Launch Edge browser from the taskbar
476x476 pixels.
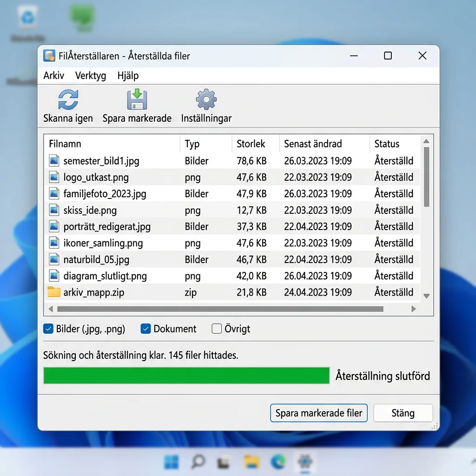278,462
